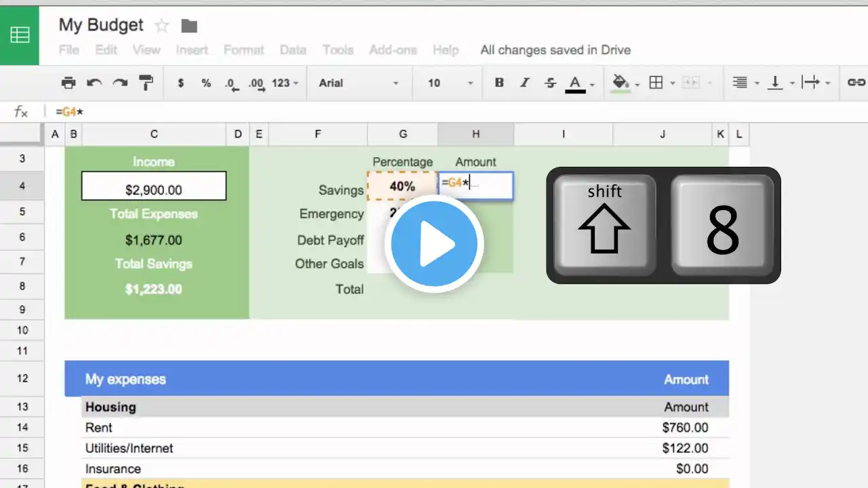Click the Income cell showing $2,900.00
The width and height of the screenshot is (868, 488).
(153, 186)
